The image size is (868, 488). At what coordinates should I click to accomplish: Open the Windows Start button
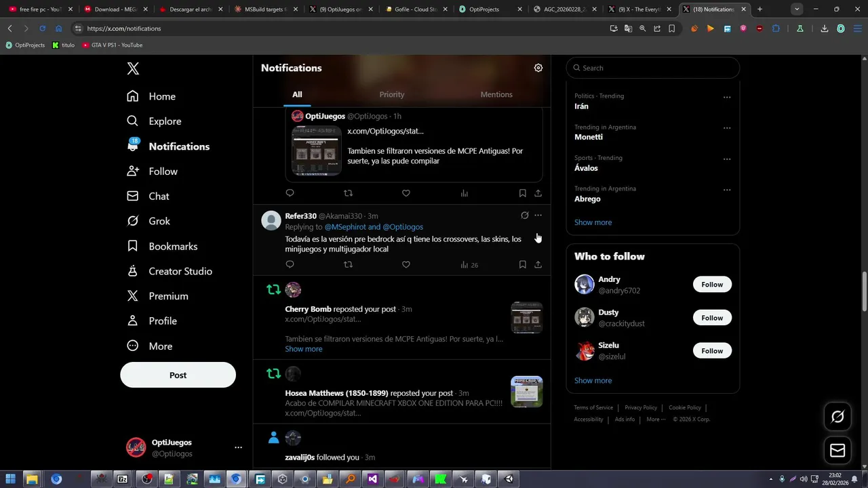(11, 479)
